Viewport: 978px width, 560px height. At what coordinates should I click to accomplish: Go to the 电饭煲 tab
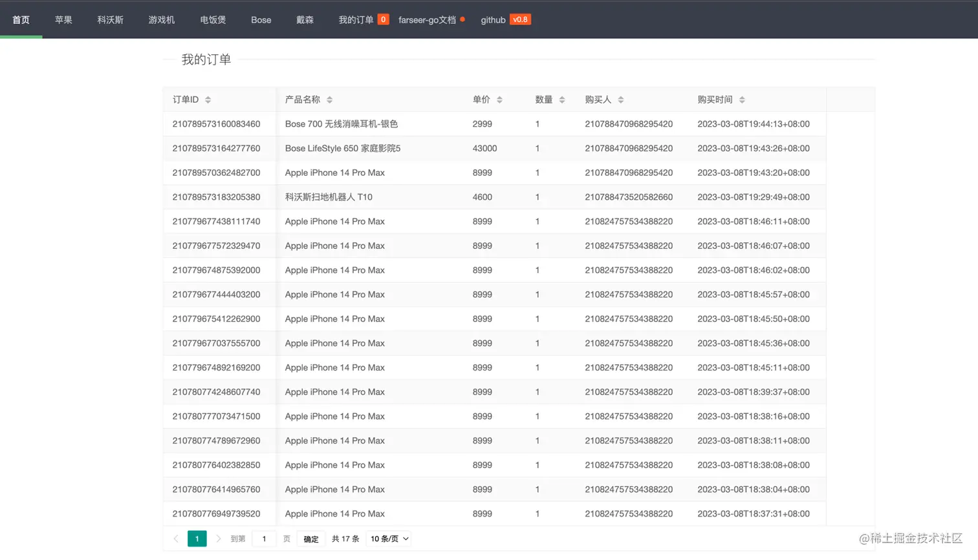[213, 19]
